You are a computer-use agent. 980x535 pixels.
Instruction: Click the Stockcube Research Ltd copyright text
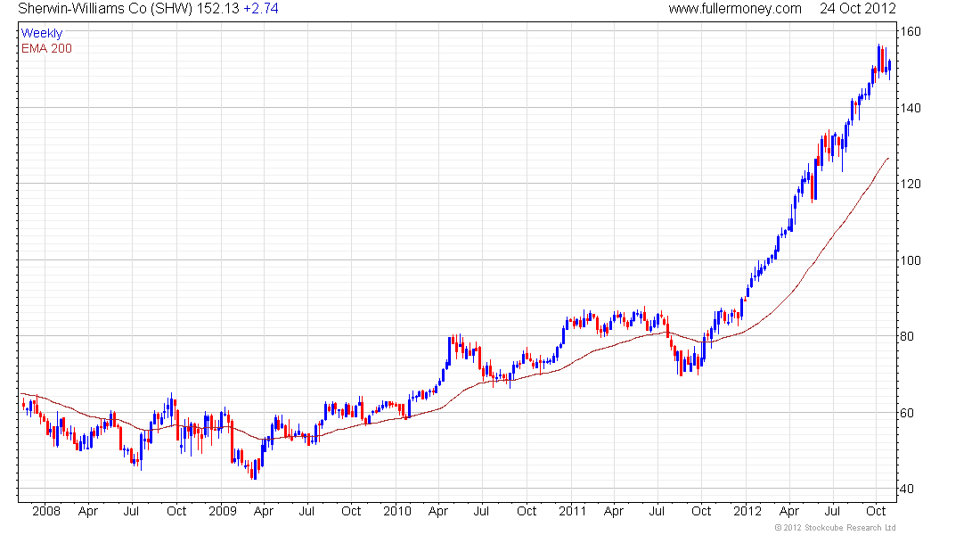click(x=835, y=528)
